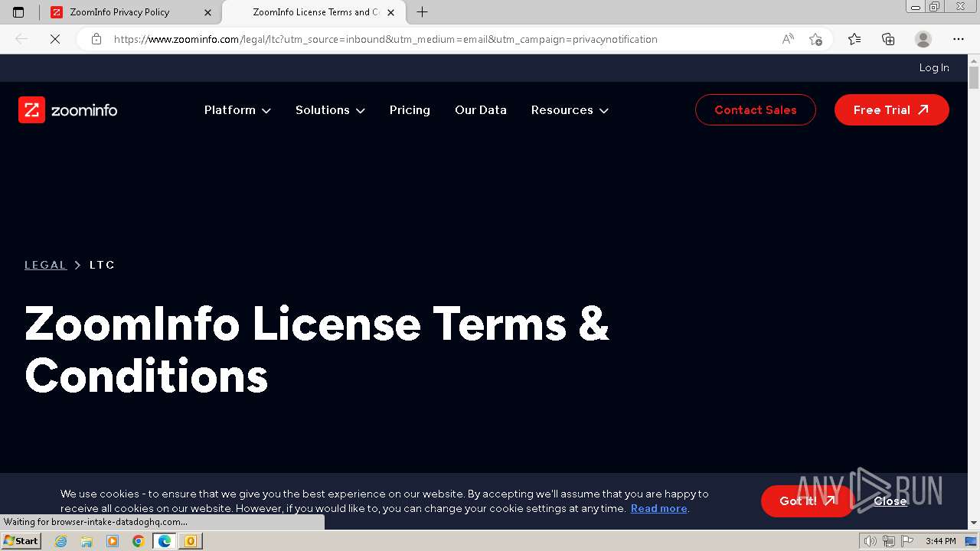Add this page to favorites
The height and width of the screenshot is (551, 980).
point(815,39)
